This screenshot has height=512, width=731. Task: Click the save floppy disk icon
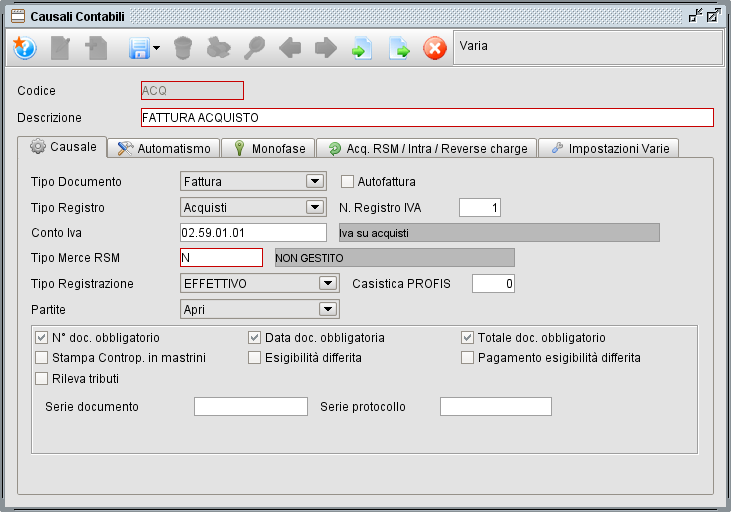tap(136, 48)
